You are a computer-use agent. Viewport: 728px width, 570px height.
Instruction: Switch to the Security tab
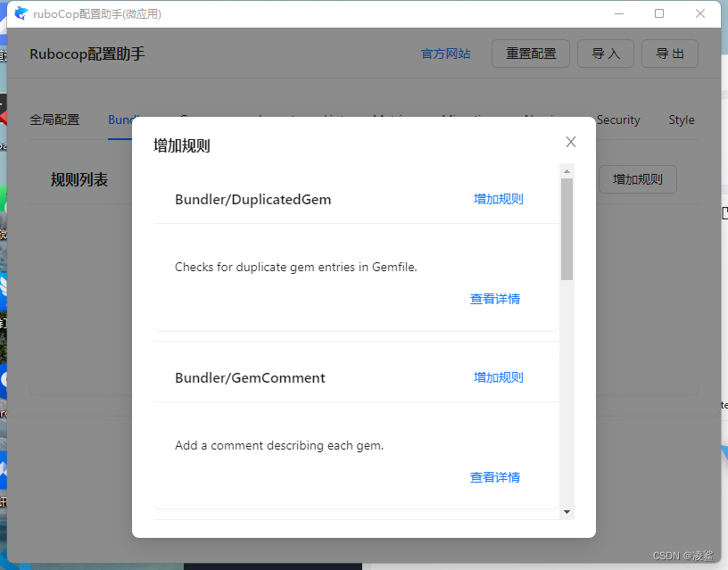618,120
